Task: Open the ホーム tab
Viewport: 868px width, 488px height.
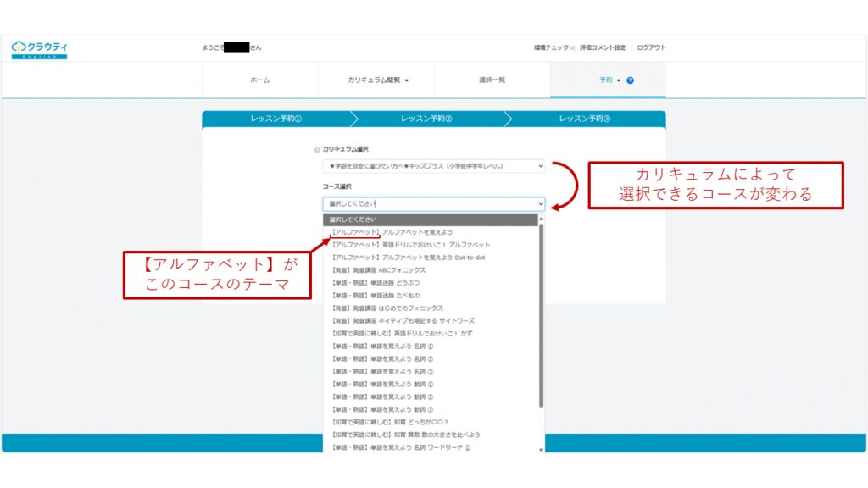Action: click(260, 80)
